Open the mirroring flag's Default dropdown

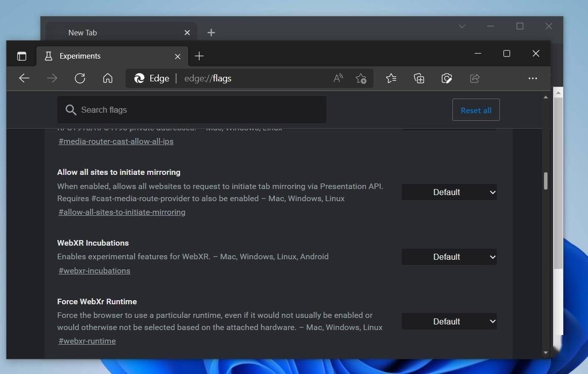click(449, 192)
